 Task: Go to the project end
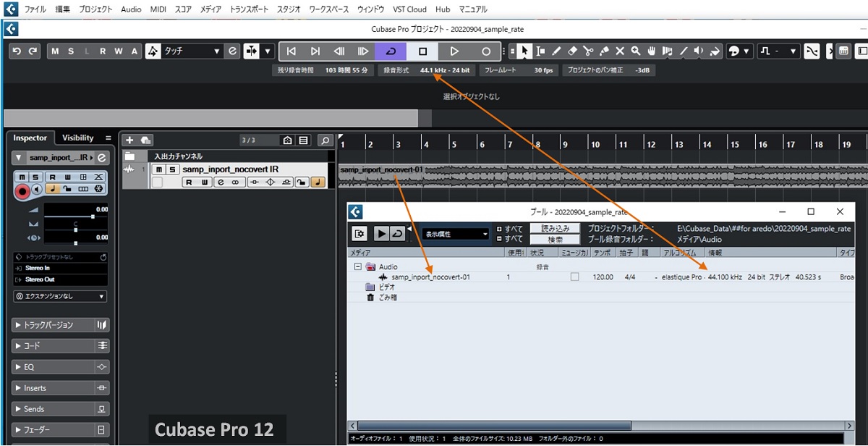click(315, 51)
